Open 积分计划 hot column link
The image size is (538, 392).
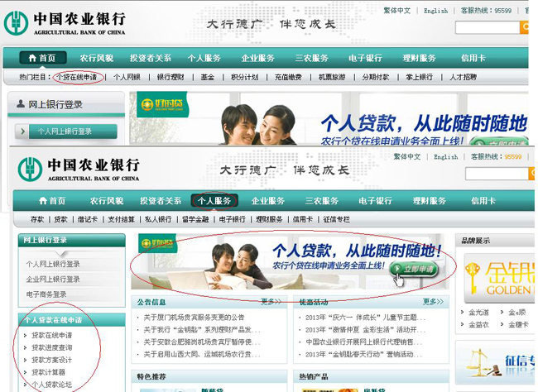pos(244,77)
